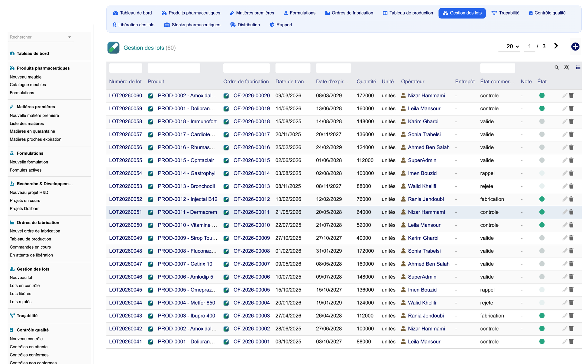Click Traçabilité icon in sidebar

tap(12, 316)
